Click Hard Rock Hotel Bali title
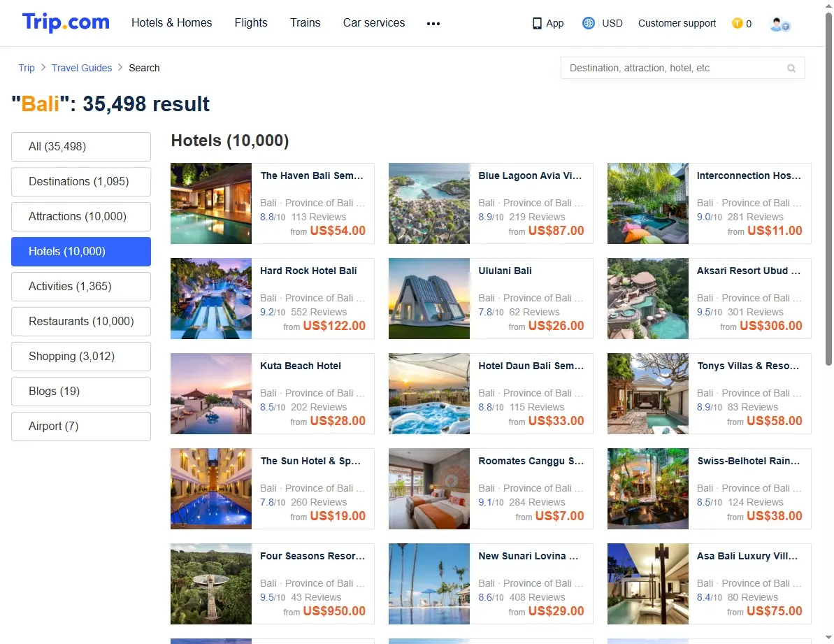This screenshot has height=644, width=834. pyautogui.click(x=308, y=271)
